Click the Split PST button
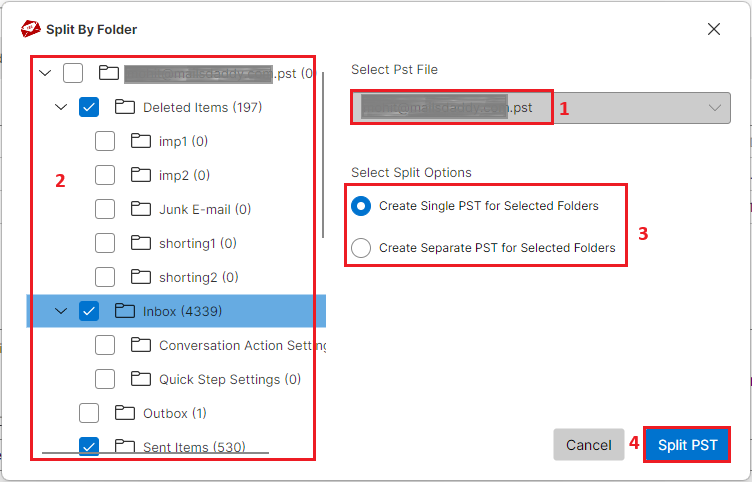Viewport: 752px width, 482px height. coord(687,445)
